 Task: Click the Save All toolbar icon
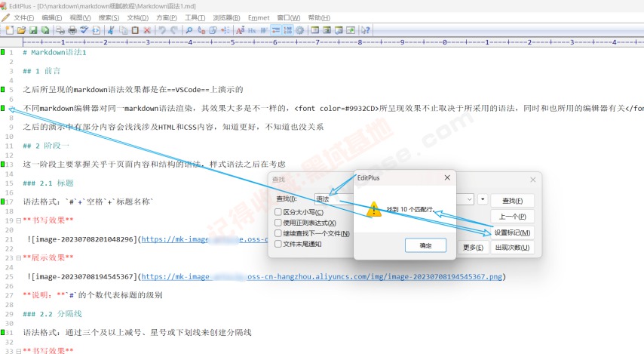(44, 30)
